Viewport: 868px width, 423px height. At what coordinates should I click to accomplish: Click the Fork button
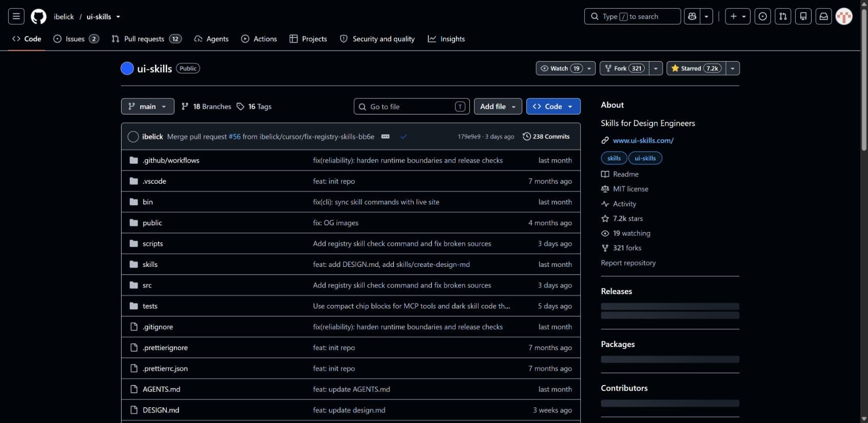click(x=624, y=68)
